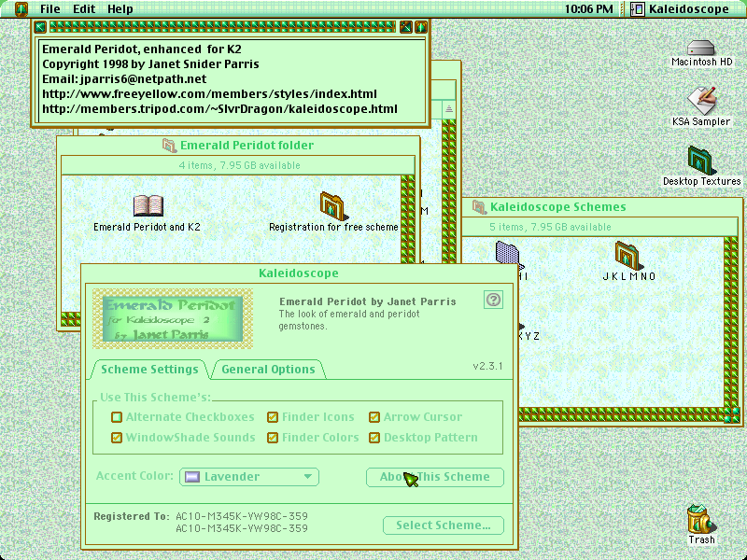Click the Email jparris6@netpath.net line
Viewport: 747px width, 560px height.
(124, 79)
